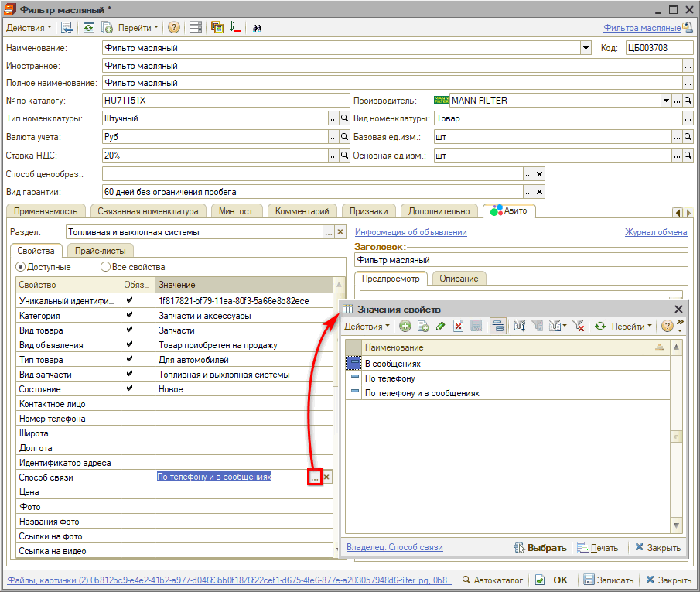Open the Действия menu in main toolbar

tap(29, 27)
